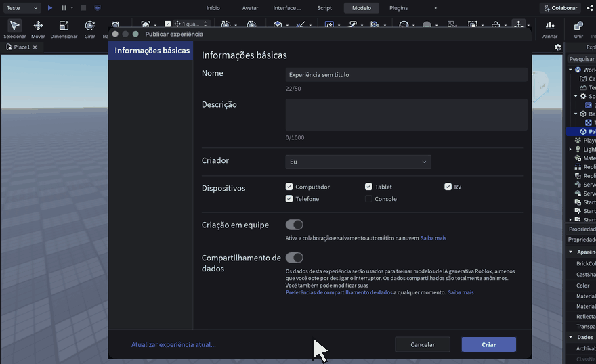
Task: Pick the Girar rotate tool
Action: coord(89,26)
